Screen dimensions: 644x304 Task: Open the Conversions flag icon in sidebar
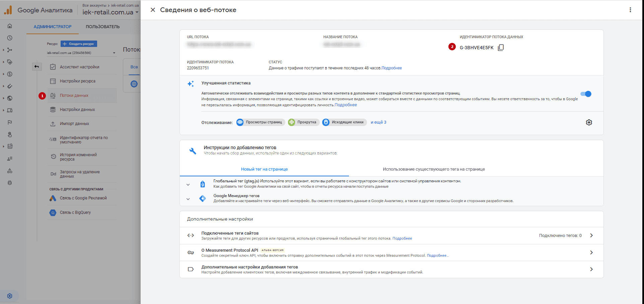click(10, 122)
